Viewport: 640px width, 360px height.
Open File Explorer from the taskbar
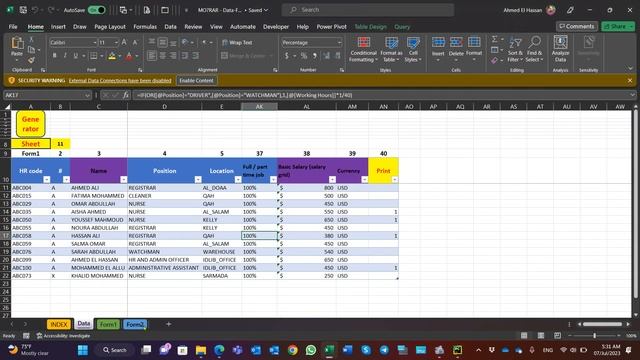click(x=201, y=350)
